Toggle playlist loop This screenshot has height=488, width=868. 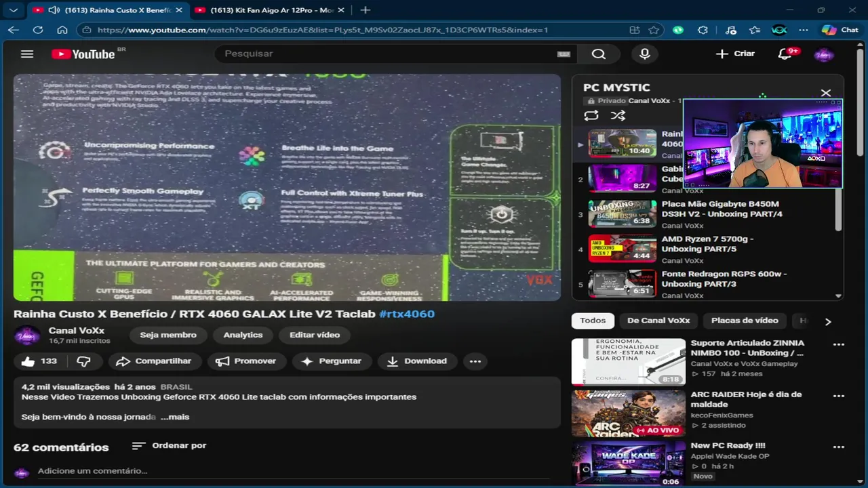pyautogui.click(x=591, y=116)
